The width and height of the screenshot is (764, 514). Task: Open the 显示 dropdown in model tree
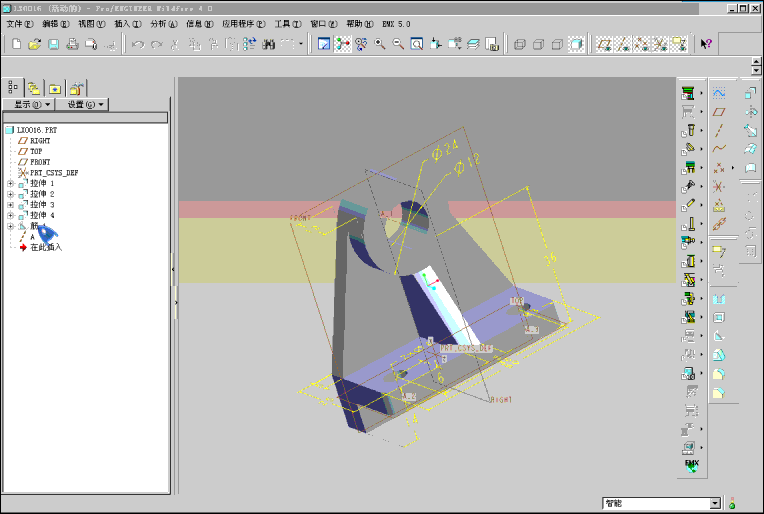(x=28, y=104)
